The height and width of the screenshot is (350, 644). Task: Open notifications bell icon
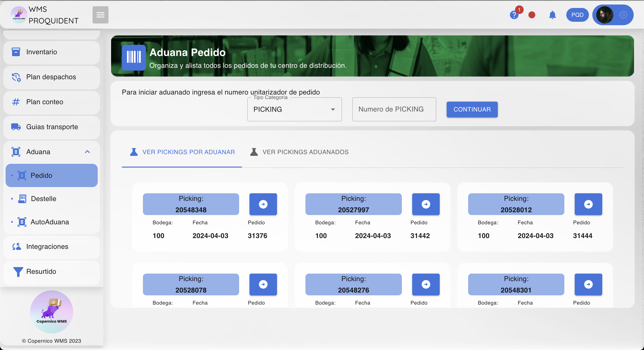tap(552, 15)
